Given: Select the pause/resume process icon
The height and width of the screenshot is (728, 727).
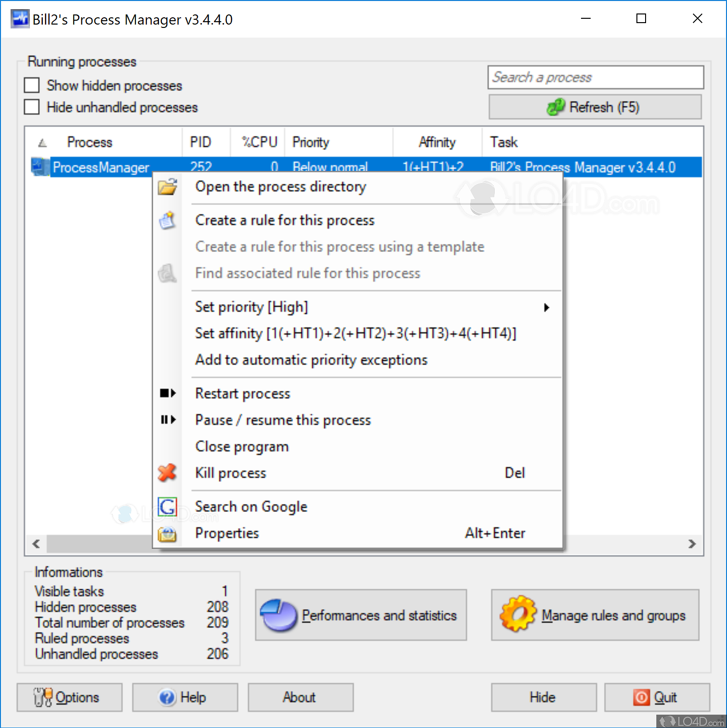Looking at the screenshot, I should click(167, 419).
